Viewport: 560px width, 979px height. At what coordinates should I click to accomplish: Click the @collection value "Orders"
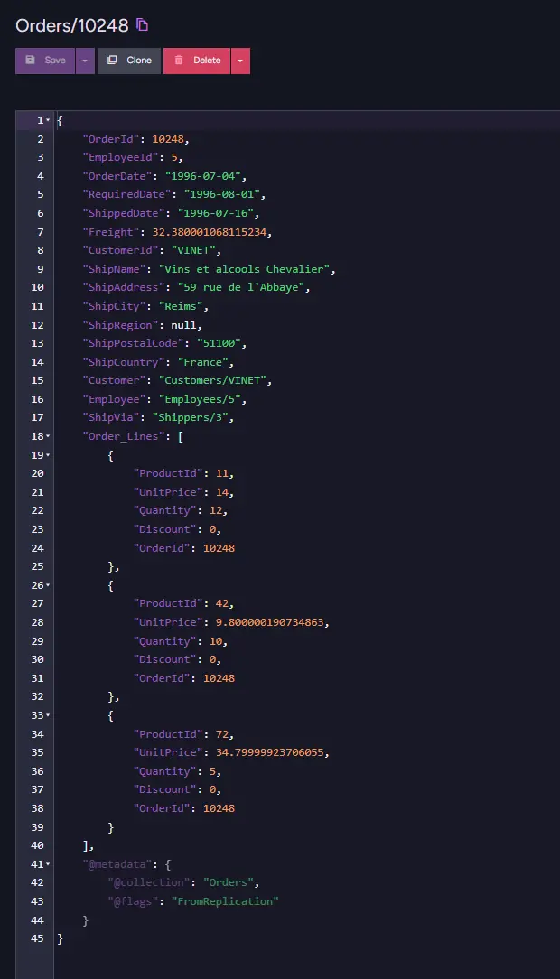(x=228, y=882)
